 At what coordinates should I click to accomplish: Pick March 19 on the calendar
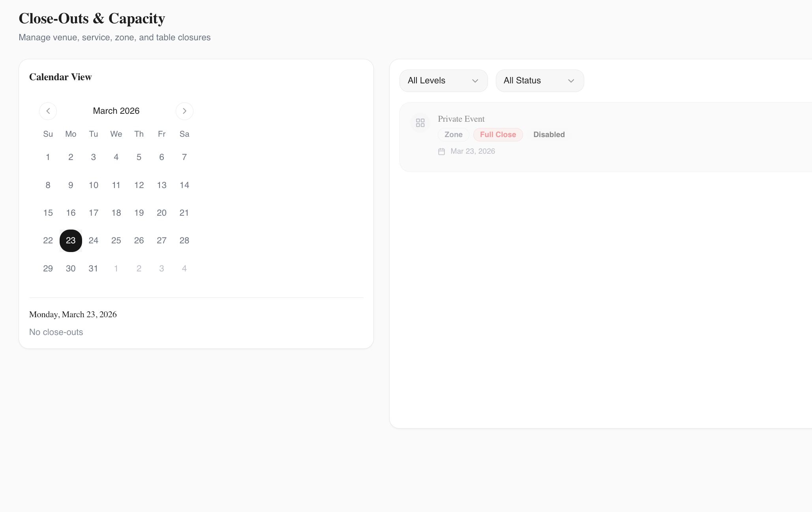(x=139, y=213)
